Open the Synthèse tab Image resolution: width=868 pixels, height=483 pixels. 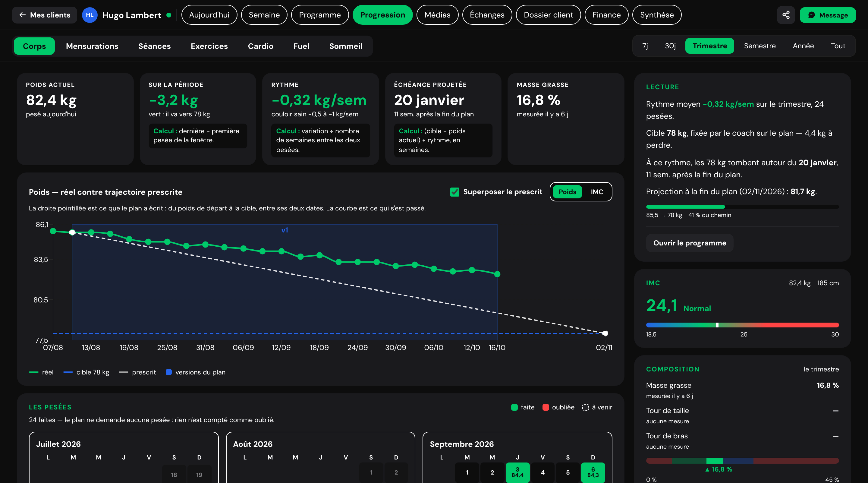point(657,15)
